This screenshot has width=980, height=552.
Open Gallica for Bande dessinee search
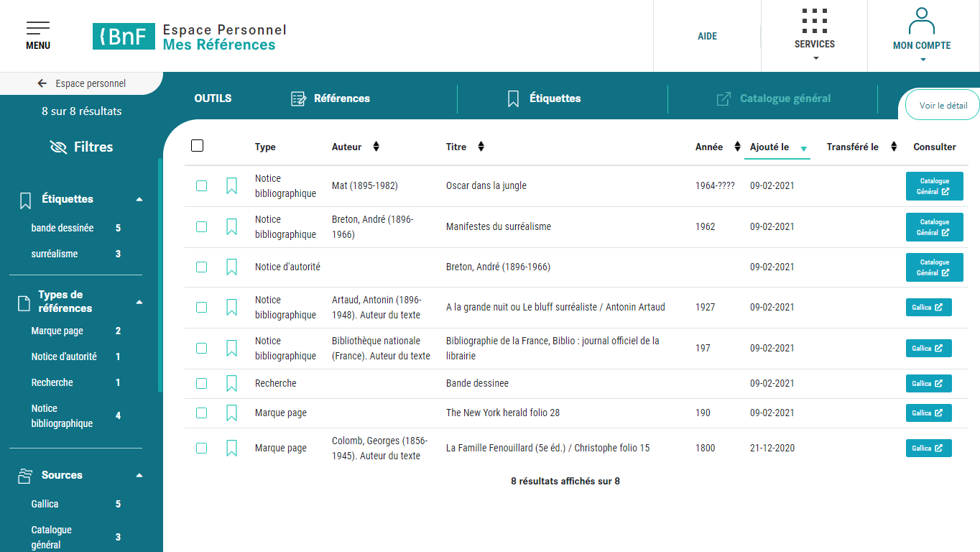(x=928, y=384)
